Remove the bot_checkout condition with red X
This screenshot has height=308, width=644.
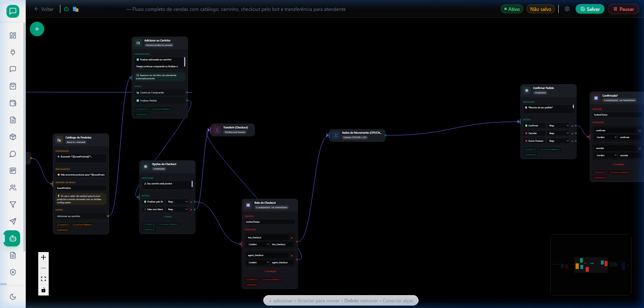[x=292, y=238]
